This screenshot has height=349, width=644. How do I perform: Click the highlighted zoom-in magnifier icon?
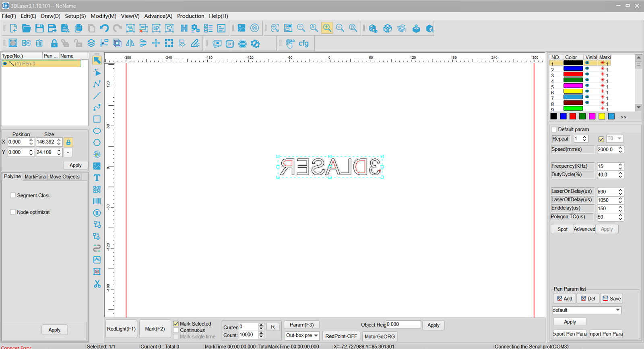(x=327, y=28)
